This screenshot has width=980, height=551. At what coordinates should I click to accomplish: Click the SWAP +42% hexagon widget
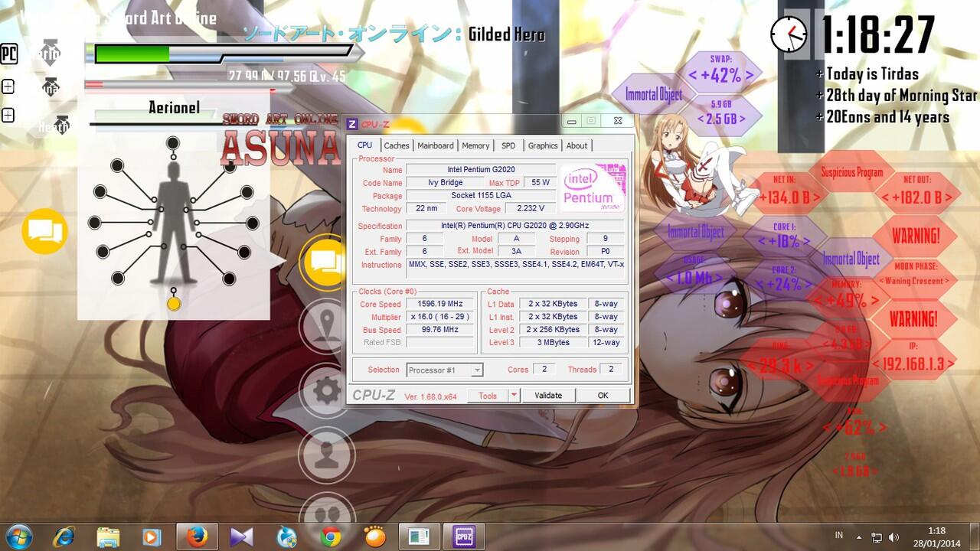point(721,72)
